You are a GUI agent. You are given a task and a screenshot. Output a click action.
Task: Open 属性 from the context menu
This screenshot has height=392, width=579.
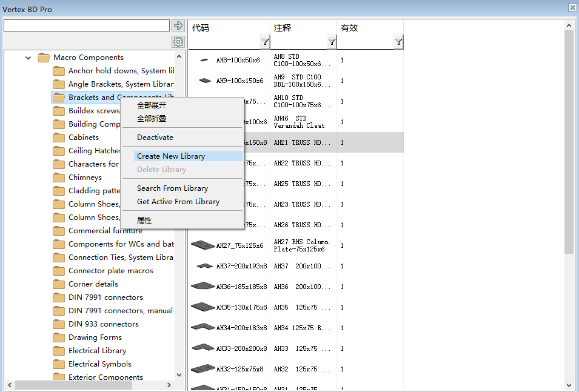tap(144, 221)
